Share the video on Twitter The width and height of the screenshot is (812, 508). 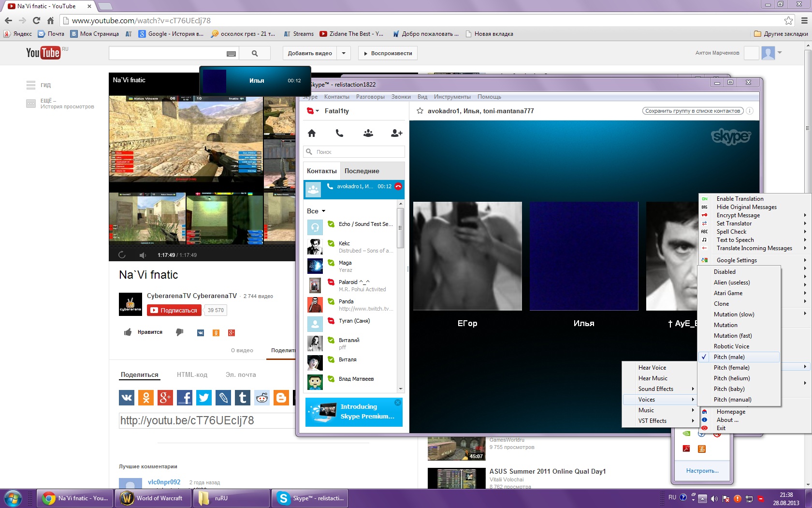(x=204, y=398)
